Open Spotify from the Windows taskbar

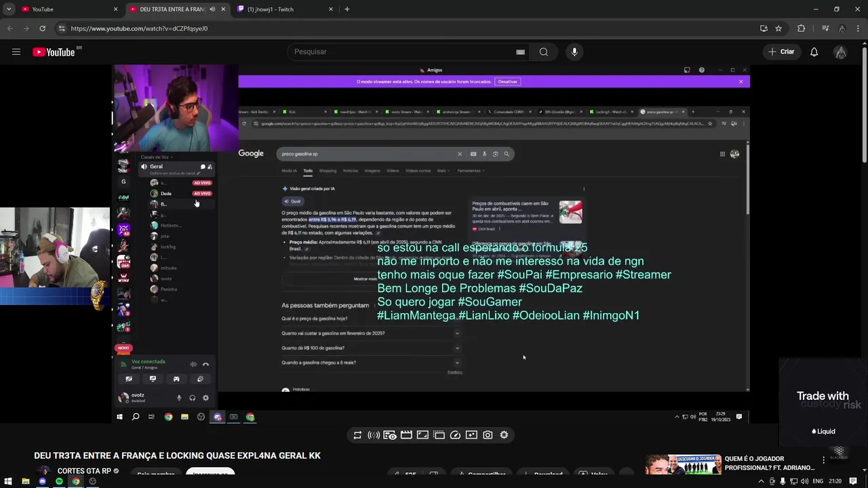pyautogui.click(x=59, y=481)
